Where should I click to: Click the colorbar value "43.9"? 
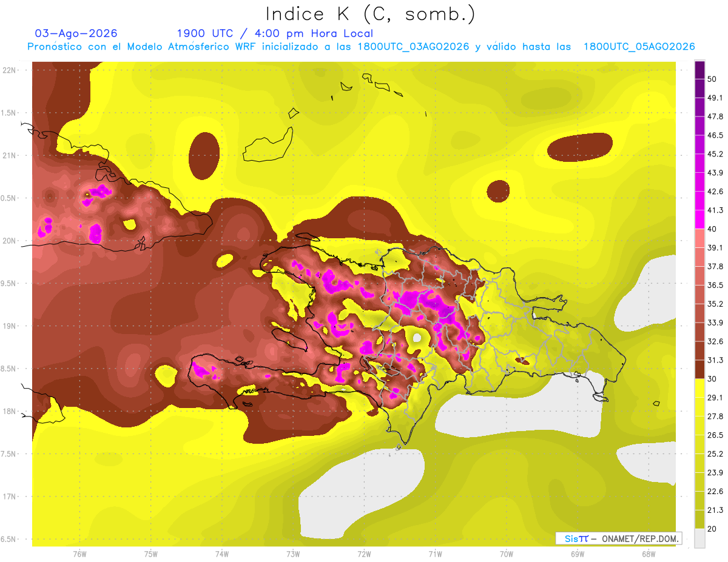(715, 173)
